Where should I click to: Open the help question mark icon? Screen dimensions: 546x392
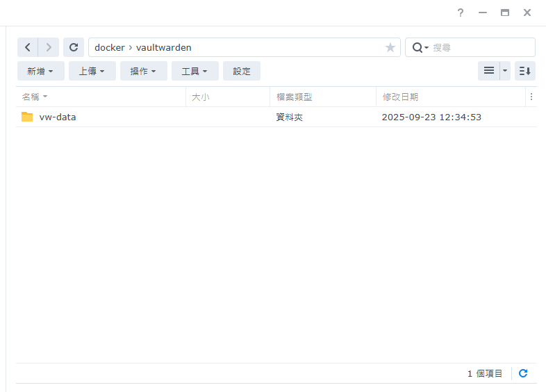(x=460, y=13)
